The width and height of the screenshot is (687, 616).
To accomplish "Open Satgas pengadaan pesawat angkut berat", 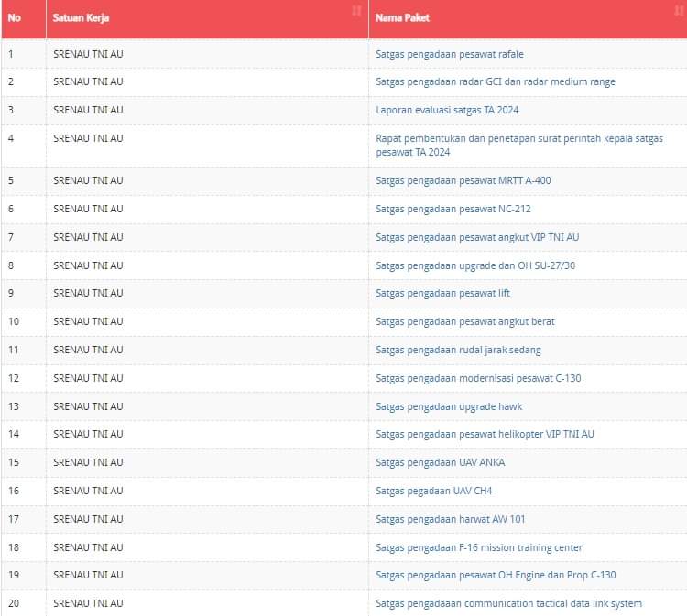I will click(x=464, y=321).
